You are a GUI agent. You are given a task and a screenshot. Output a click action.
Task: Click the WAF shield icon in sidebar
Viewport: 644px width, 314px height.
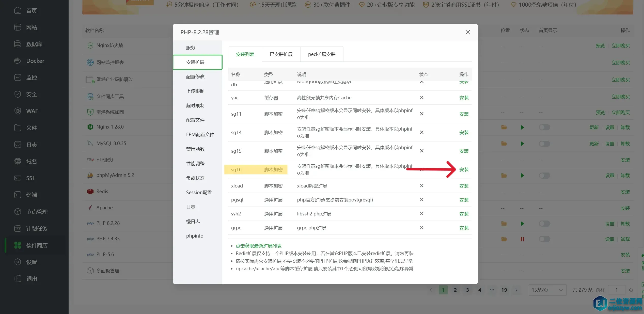click(x=18, y=111)
